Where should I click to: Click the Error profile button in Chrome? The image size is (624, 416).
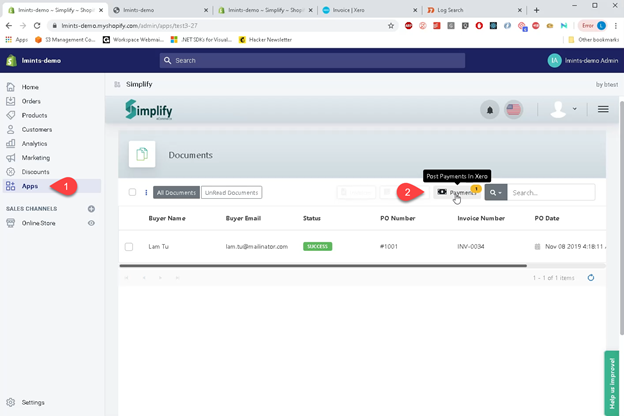click(593, 25)
